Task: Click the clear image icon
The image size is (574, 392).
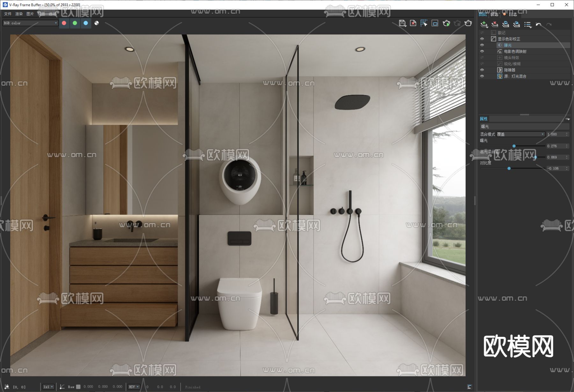Action: pyautogui.click(x=413, y=23)
